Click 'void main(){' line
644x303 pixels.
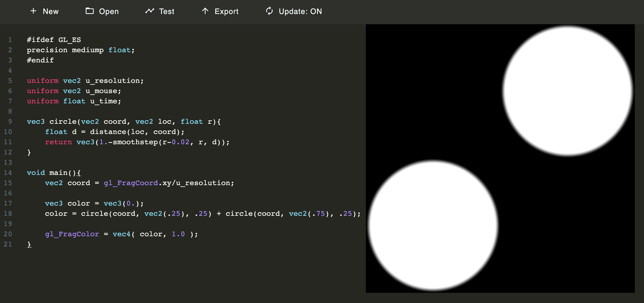[x=54, y=173]
